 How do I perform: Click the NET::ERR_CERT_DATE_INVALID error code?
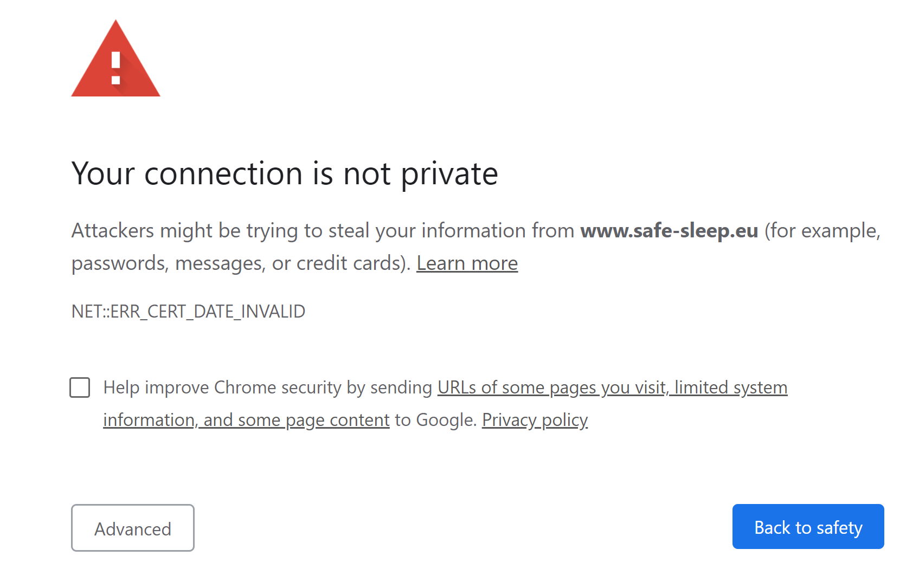tap(188, 312)
